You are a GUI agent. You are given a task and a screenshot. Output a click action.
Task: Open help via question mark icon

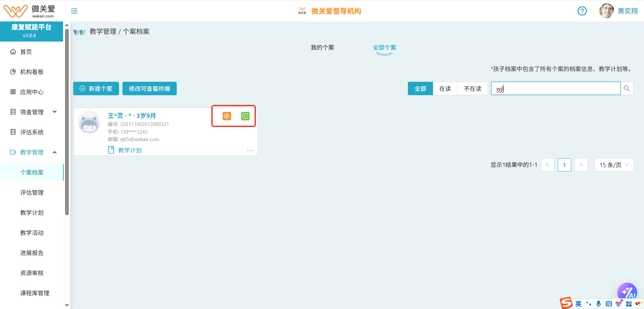(x=582, y=11)
